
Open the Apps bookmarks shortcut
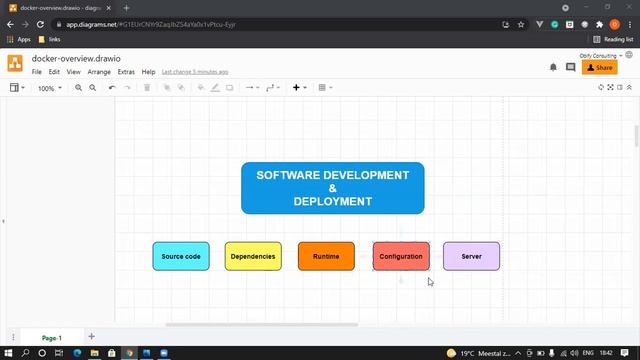(x=19, y=40)
